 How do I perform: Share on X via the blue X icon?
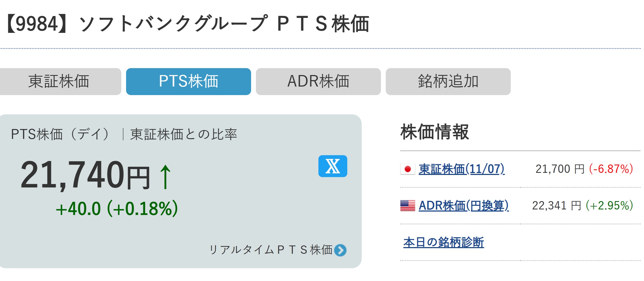click(x=333, y=166)
